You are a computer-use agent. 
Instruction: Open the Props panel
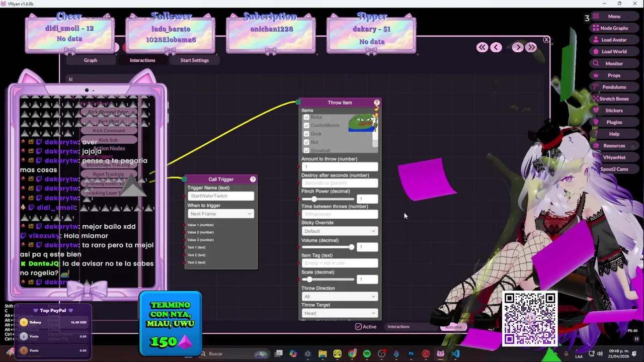point(614,75)
